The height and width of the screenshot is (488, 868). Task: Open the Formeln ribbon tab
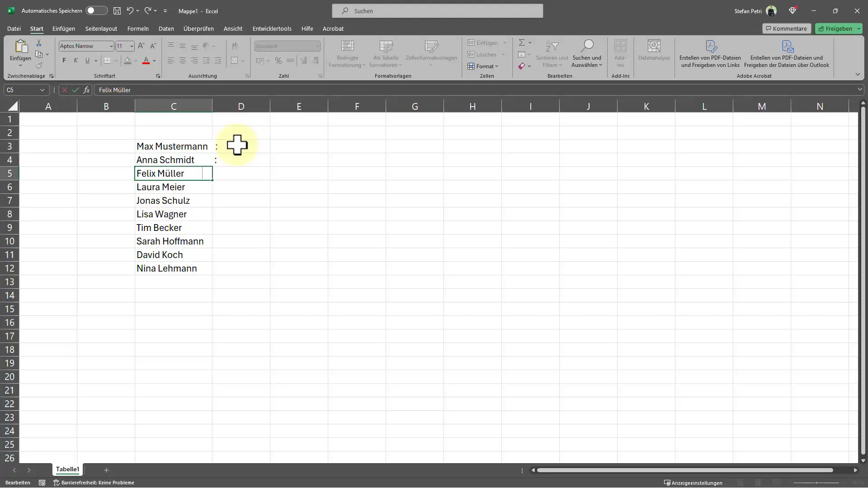[138, 28]
